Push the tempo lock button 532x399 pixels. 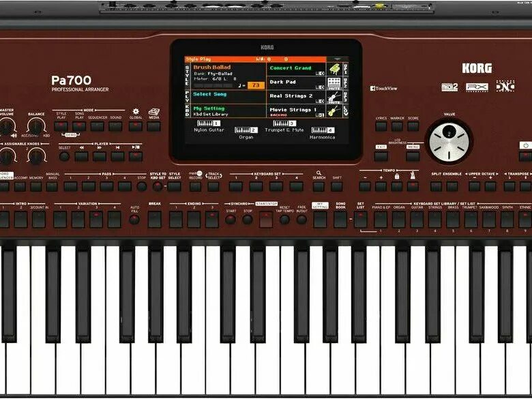[x=397, y=187]
